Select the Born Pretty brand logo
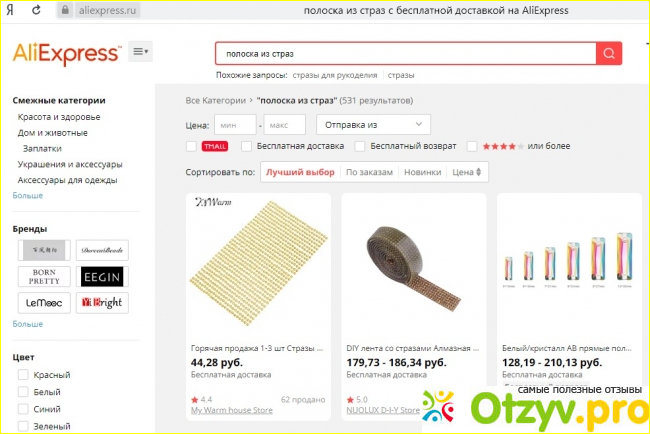This screenshot has width=650, height=434. pos(44,276)
